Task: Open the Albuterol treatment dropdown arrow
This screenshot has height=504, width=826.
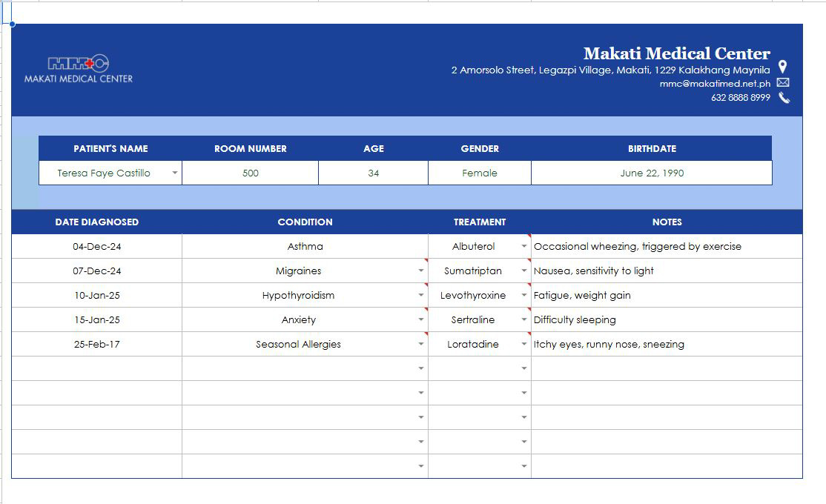Action: tap(524, 247)
